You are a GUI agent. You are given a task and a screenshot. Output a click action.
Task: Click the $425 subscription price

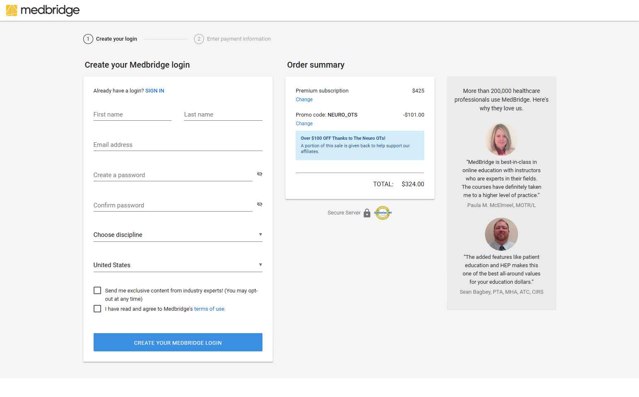click(418, 91)
